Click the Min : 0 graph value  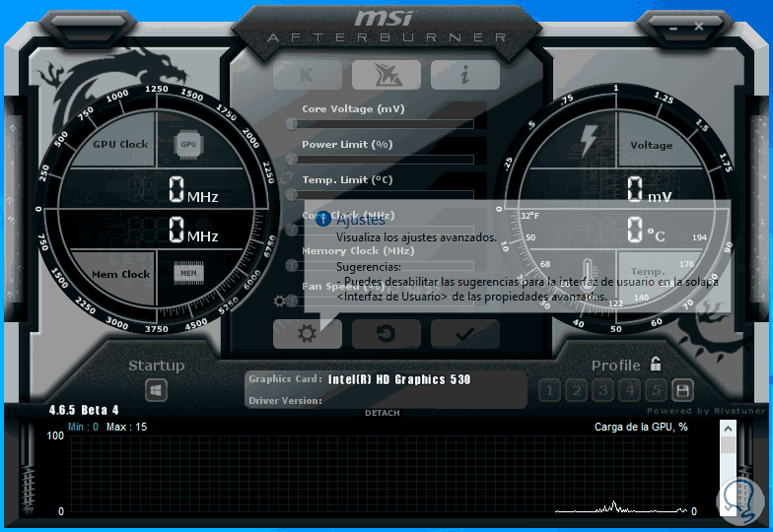[x=83, y=427]
